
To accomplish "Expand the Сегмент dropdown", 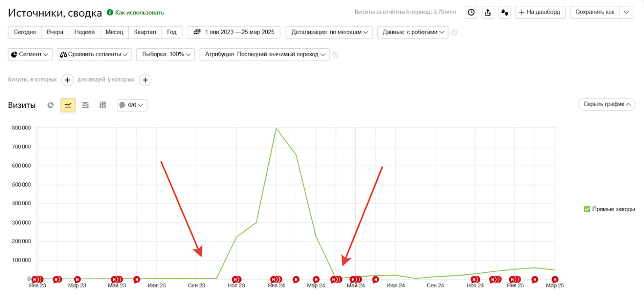I will tap(30, 54).
